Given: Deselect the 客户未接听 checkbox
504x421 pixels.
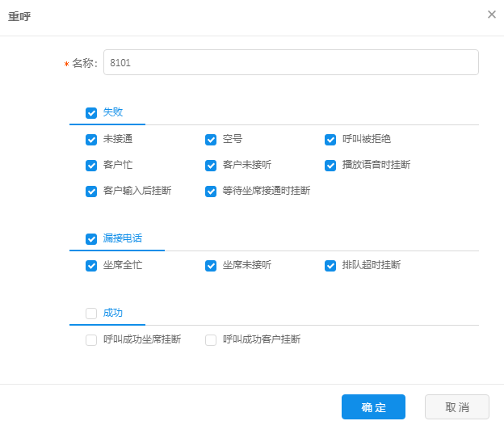Looking at the screenshot, I should coord(211,165).
